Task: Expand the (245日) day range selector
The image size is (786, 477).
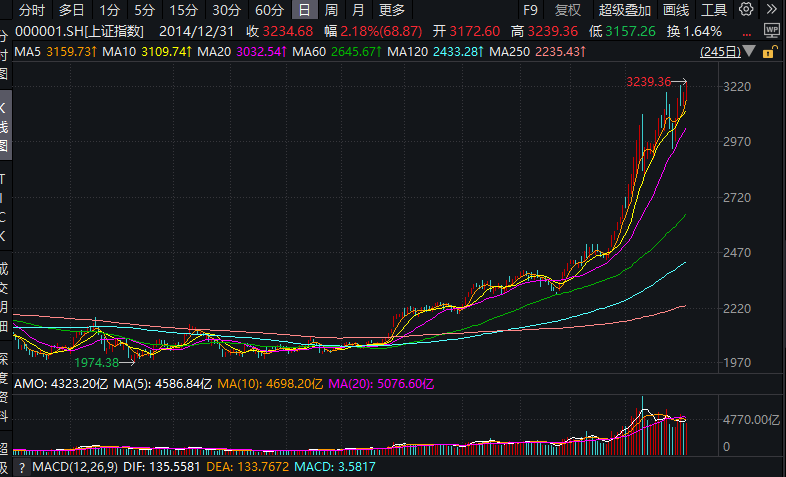Action: pos(748,50)
